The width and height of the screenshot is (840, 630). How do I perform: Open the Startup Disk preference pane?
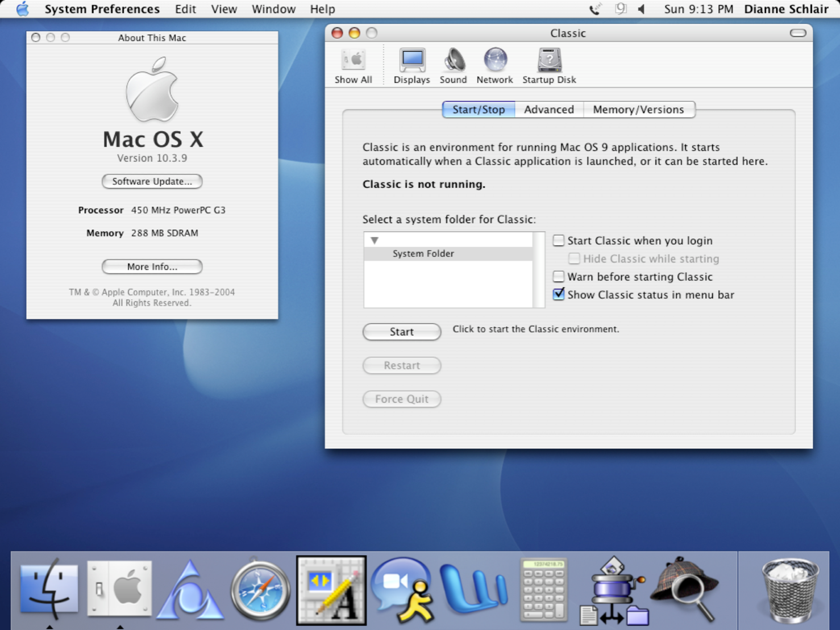tap(549, 66)
